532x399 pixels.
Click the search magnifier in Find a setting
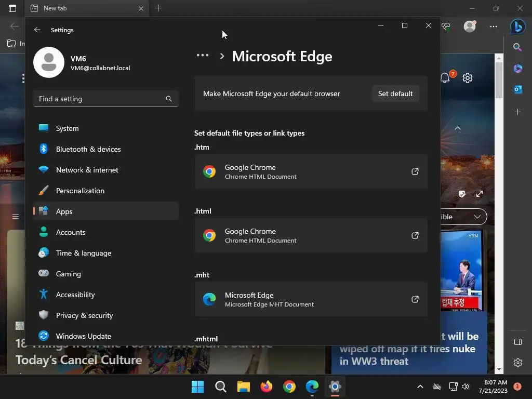click(x=169, y=99)
